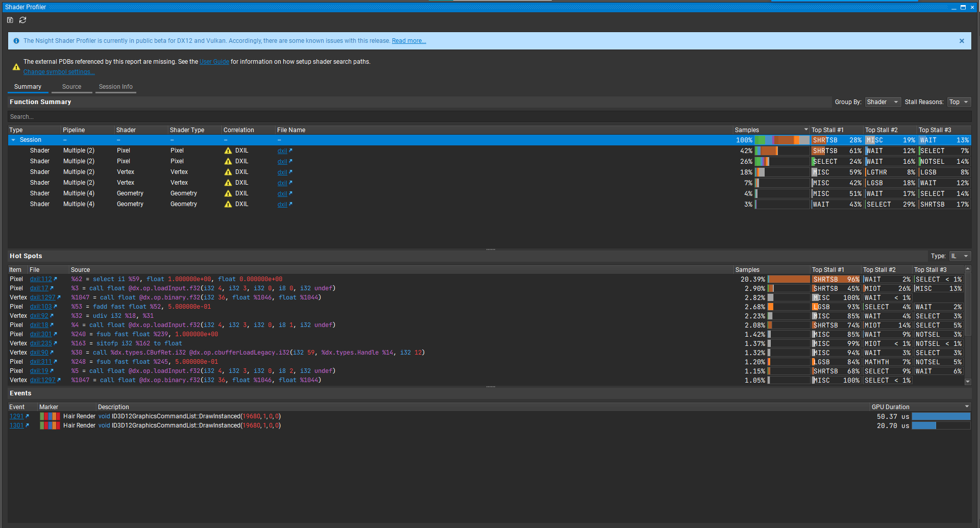The image size is (980, 528).
Task: Collapse the Session tree row
Action: 13,140
